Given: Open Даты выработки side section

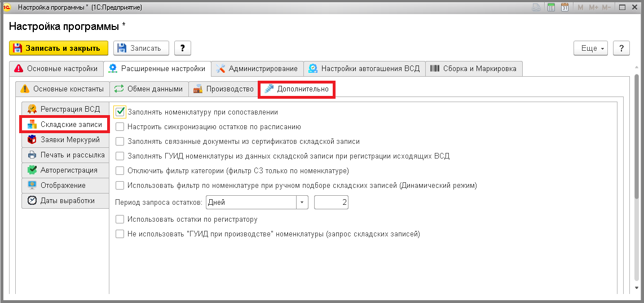Looking at the screenshot, I should 65,201.
